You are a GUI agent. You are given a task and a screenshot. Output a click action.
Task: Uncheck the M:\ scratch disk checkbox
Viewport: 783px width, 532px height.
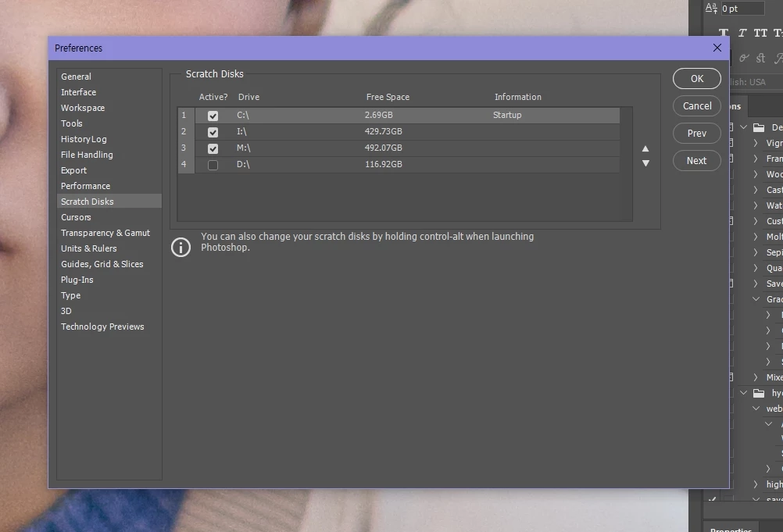coord(213,148)
